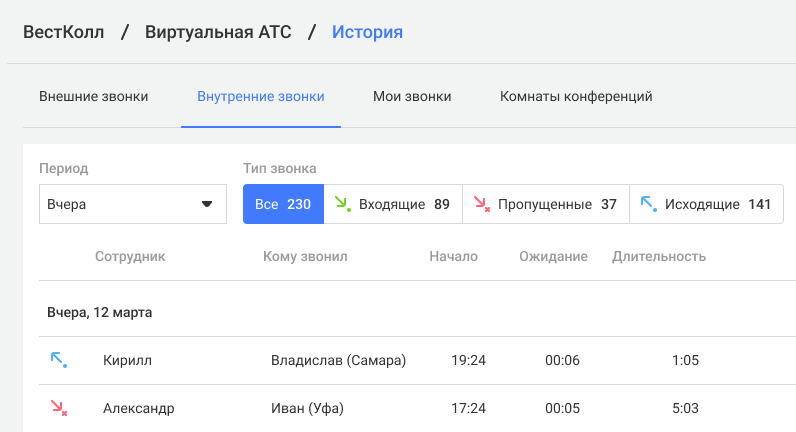The height and width of the screenshot is (432, 796).
Task: Go to ВестКолл breadcrumb link
Action: pos(63,32)
